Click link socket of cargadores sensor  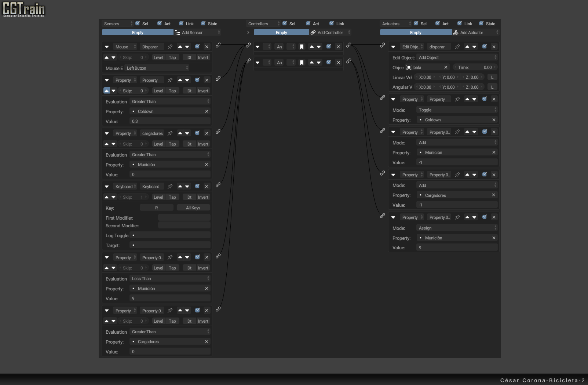(218, 132)
